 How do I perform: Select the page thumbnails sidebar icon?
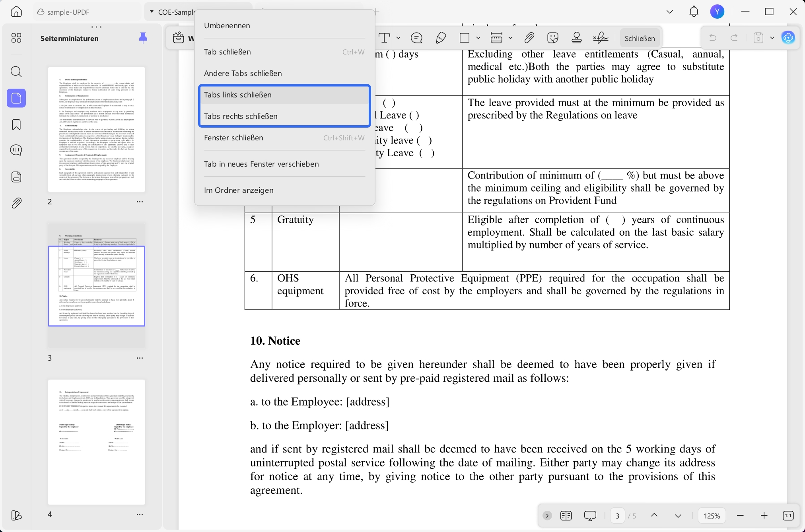16,98
